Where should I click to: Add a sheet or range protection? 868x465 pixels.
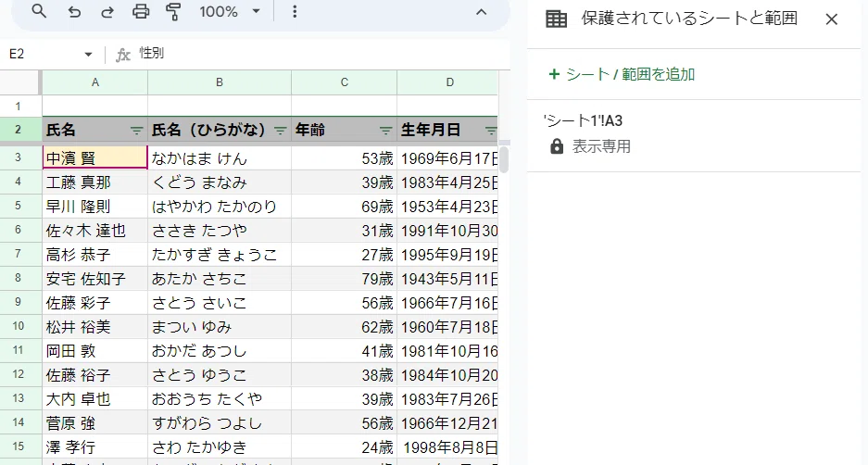click(x=622, y=74)
